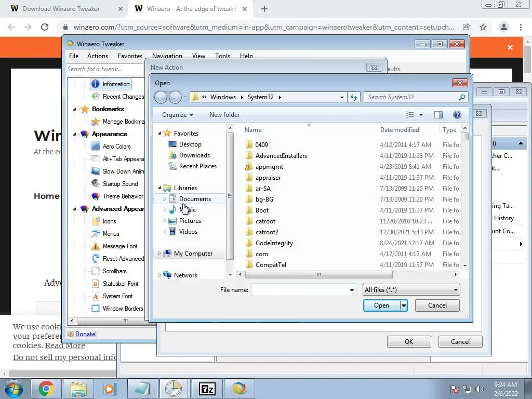Click the navigation pane scrollbar
Image resolution: width=532 pixels, height=399 pixels.
(230, 195)
